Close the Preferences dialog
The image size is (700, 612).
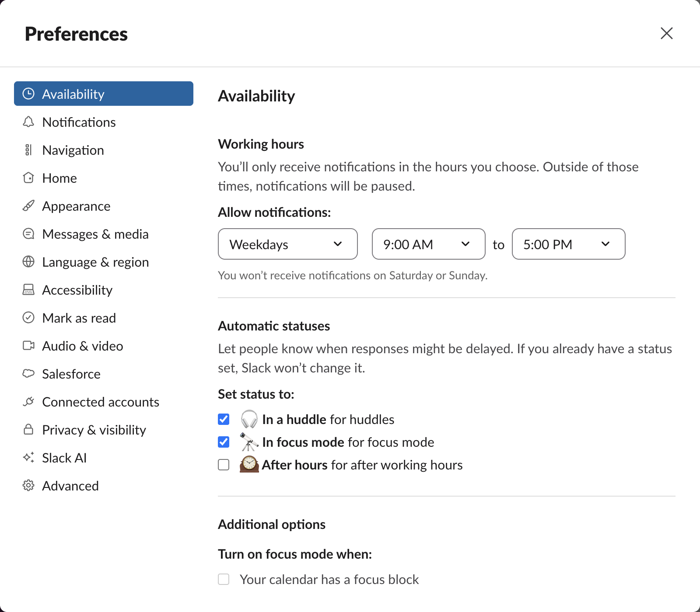[x=667, y=33]
